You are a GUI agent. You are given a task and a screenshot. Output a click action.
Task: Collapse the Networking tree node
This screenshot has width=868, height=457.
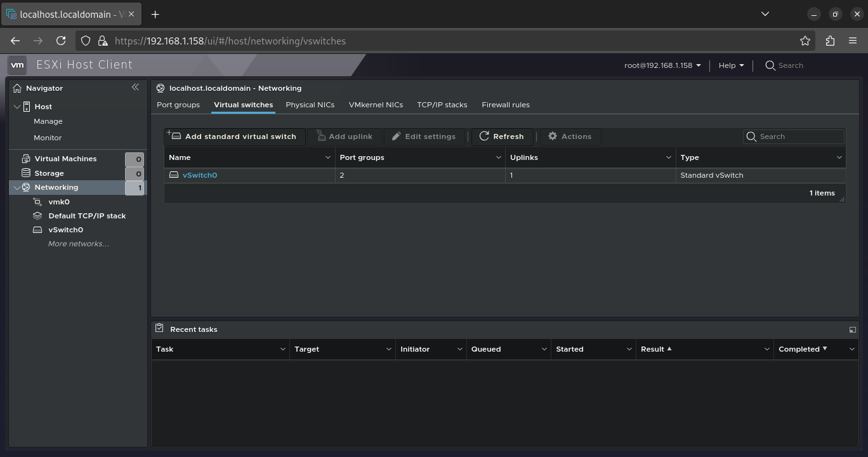pos(17,187)
